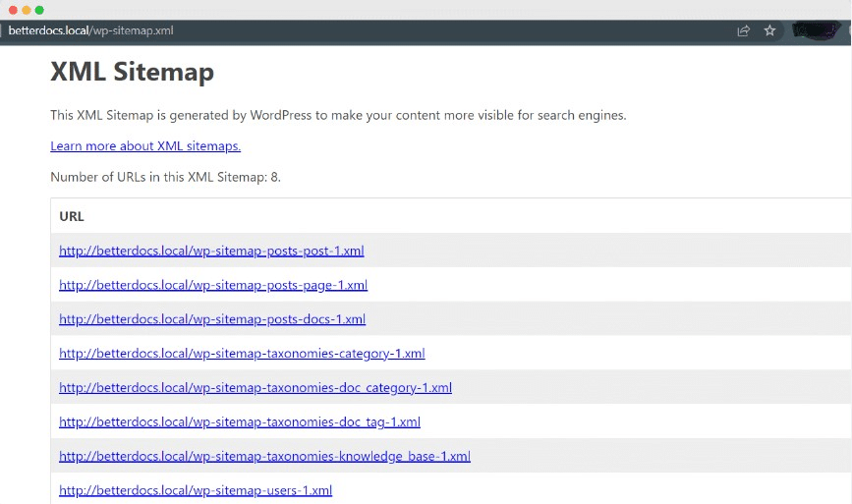Open the wp-sitemap-taxonomies-doc_tag-1.xml link

240,422
